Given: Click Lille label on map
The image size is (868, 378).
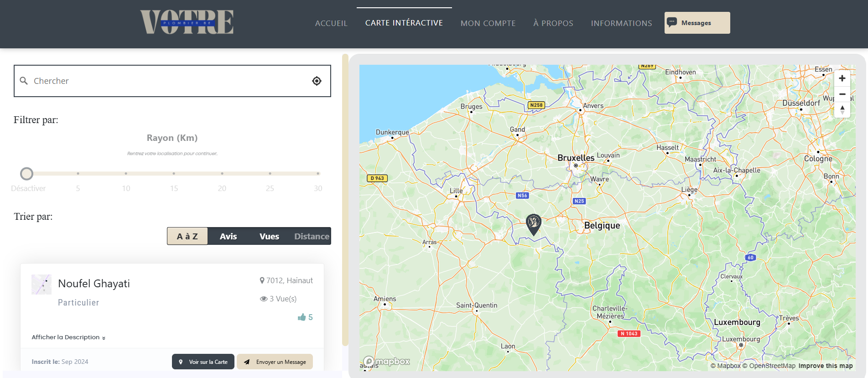Looking at the screenshot, I should click(456, 191).
